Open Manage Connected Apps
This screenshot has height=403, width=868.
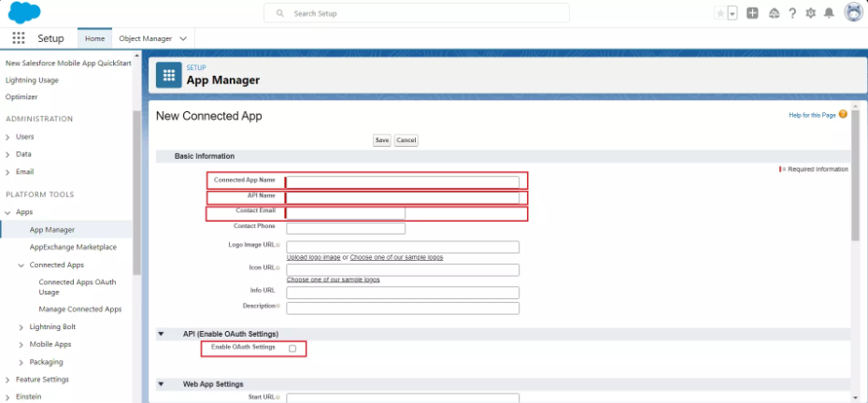(x=80, y=309)
